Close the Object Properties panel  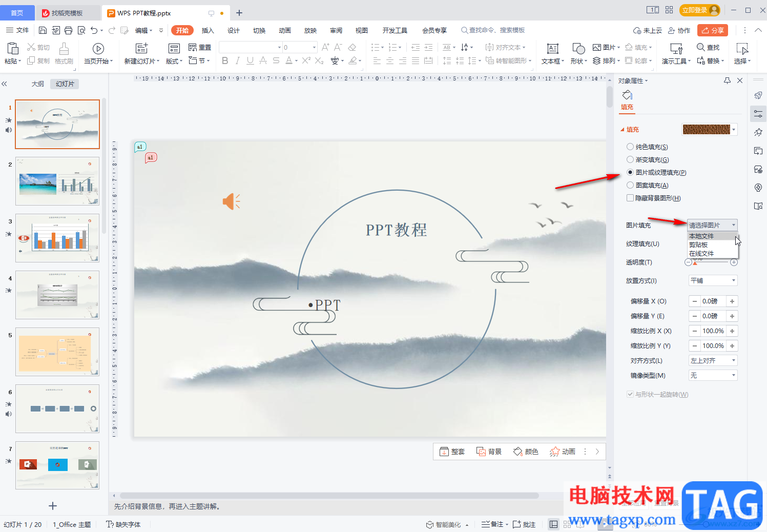pos(740,80)
